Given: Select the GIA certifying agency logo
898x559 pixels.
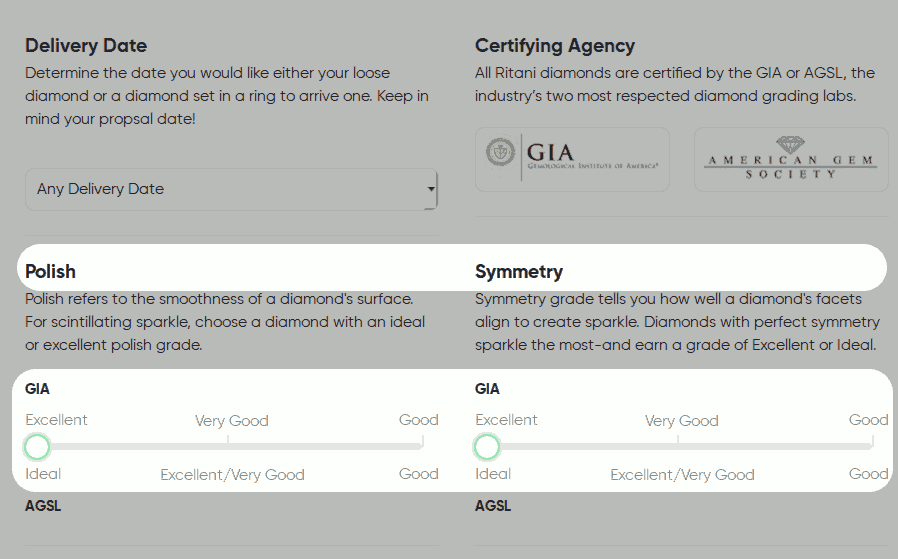Looking at the screenshot, I should (x=572, y=159).
